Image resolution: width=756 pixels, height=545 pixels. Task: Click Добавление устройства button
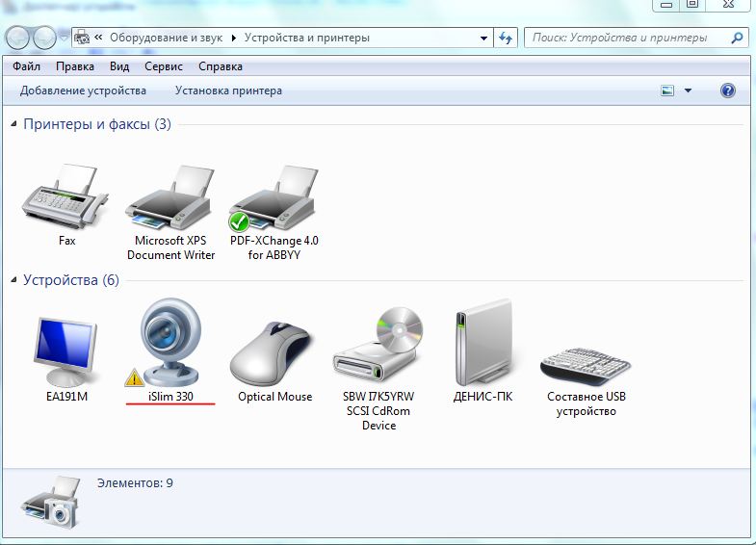click(x=83, y=91)
